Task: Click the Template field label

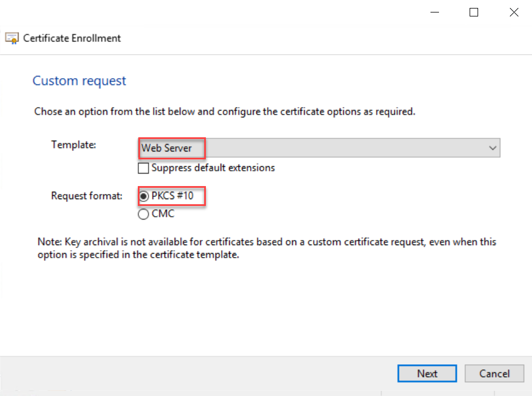Action: [x=74, y=145]
